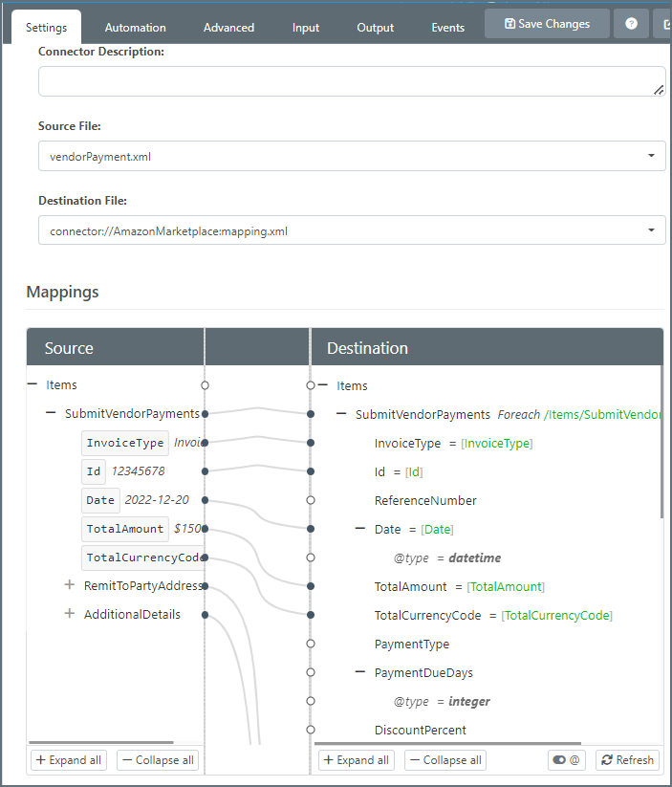Click the open-in-new-window icon beside help
Image resolution: width=672 pixels, height=787 pixels.
(664, 24)
